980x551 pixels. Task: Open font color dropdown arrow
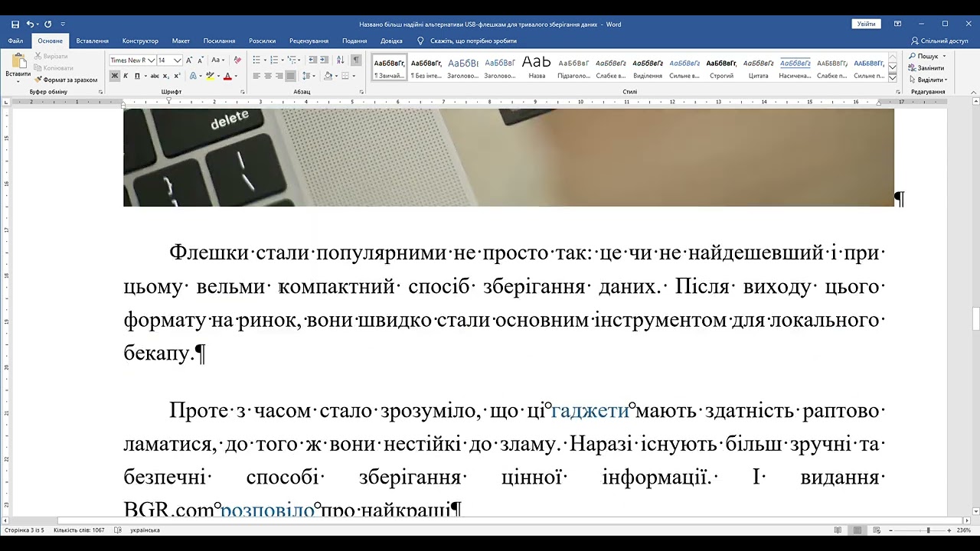point(235,76)
